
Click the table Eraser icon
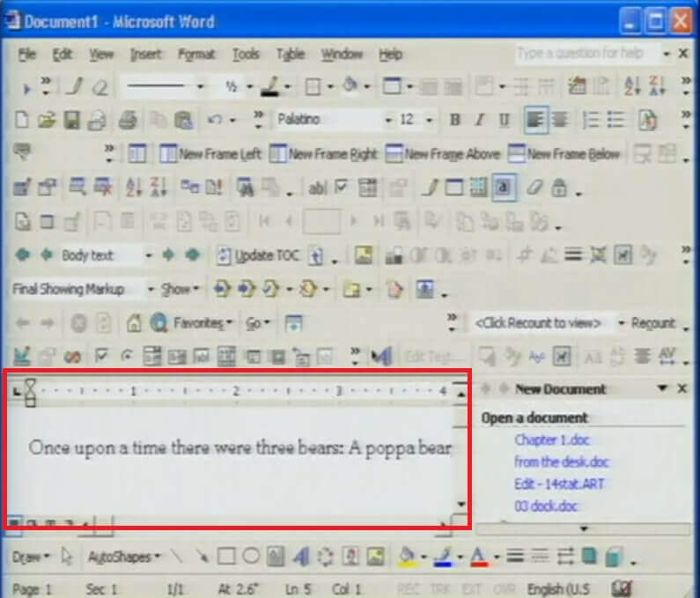[x=100, y=86]
